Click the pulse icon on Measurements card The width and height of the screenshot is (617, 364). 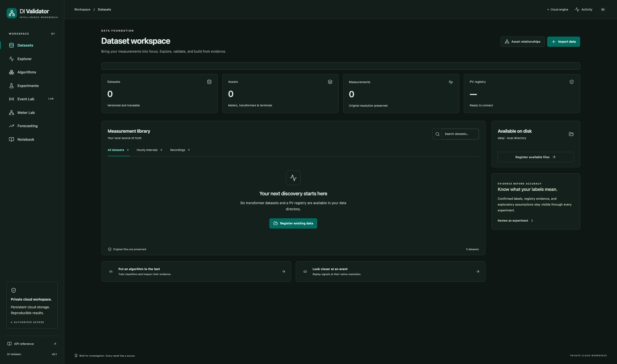click(x=451, y=82)
